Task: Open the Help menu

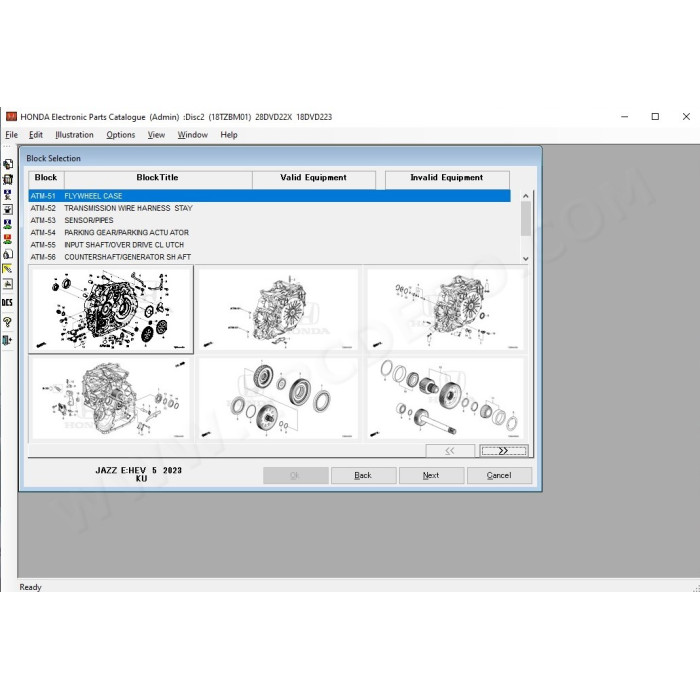Action: click(x=229, y=135)
